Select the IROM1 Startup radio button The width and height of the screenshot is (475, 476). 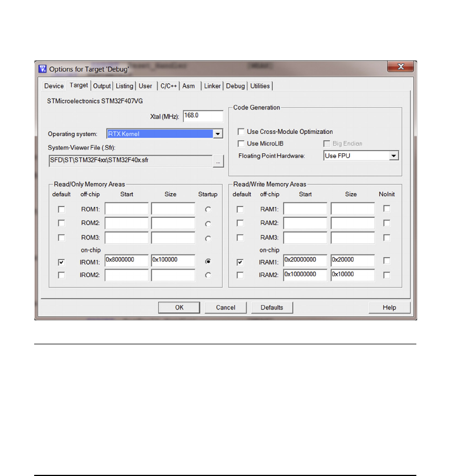point(208,262)
